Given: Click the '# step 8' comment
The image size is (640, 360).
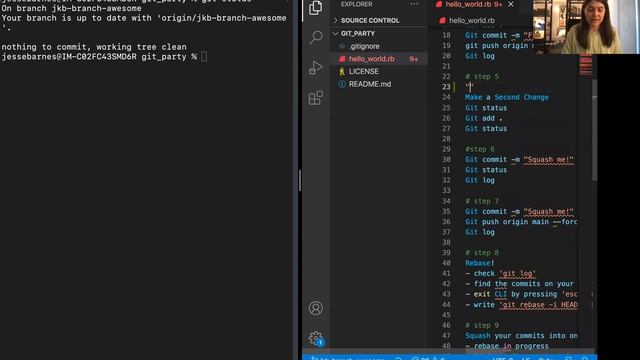Looking at the screenshot, I should (x=482, y=253).
